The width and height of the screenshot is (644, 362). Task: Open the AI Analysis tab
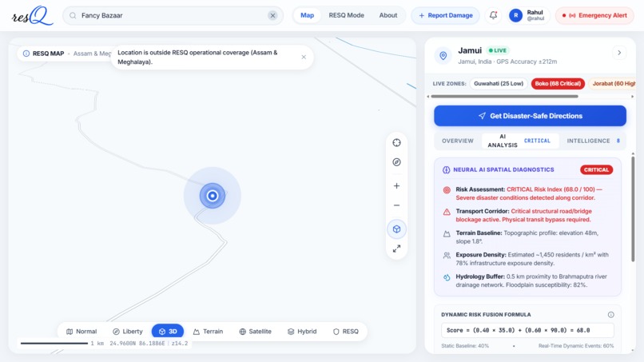tap(520, 141)
